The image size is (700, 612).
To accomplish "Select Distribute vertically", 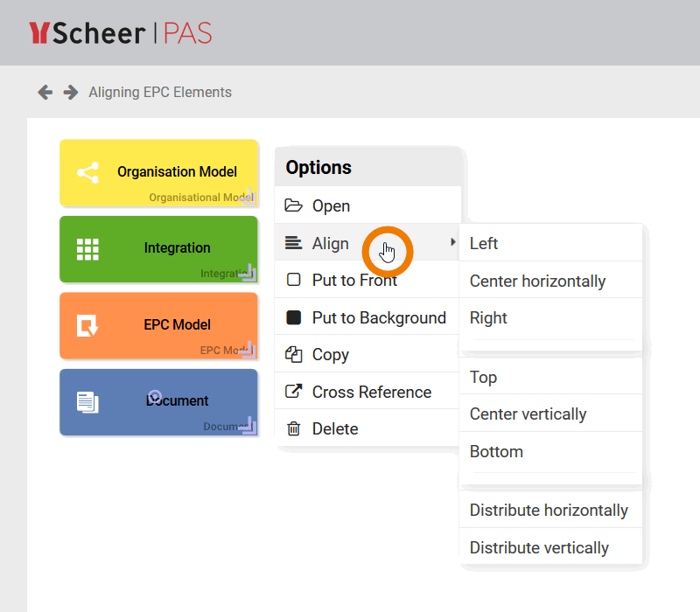I will click(x=539, y=548).
